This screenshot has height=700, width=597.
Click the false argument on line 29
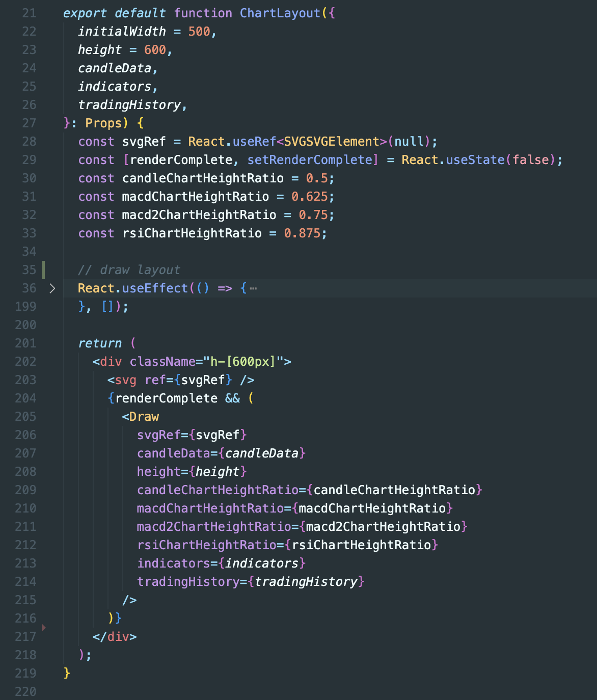tap(531, 160)
